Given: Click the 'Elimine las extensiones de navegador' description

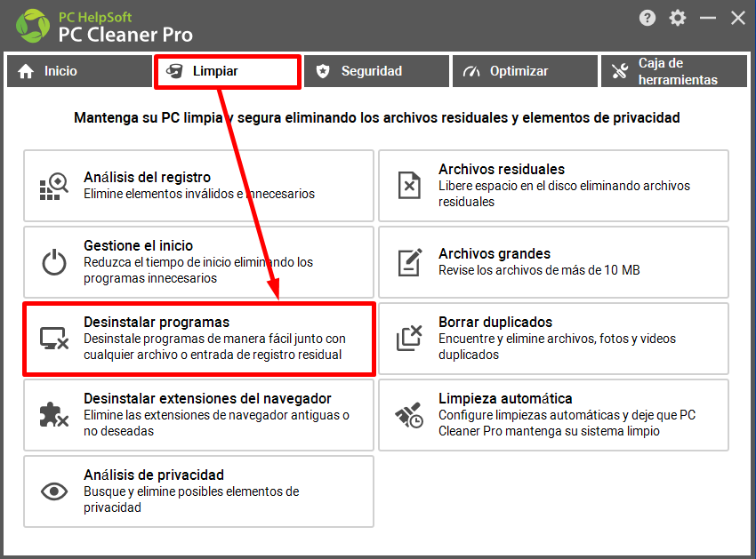Looking at the screenshot, I should 216,423.
